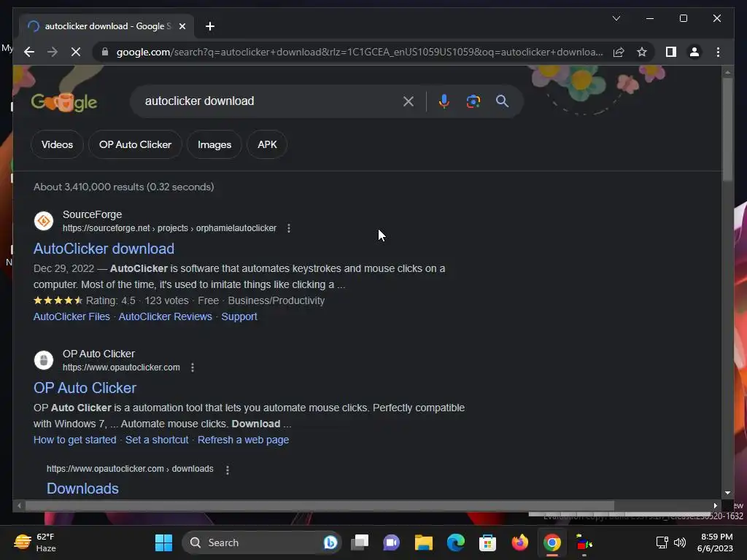This screenshot has height=560, width=747.
Task: Share this page using share icon
Action: [x=619, y=52]
